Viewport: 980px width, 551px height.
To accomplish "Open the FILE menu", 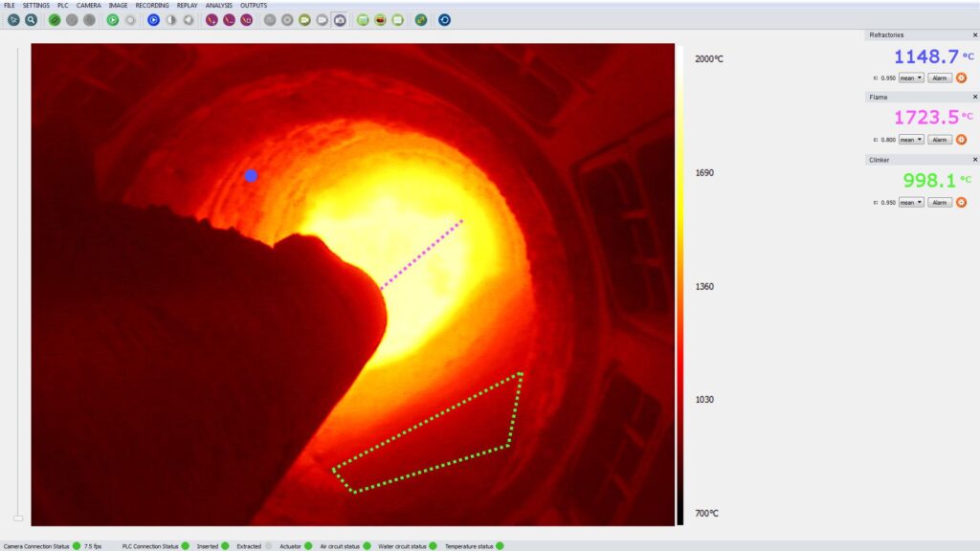I will 10,5.
